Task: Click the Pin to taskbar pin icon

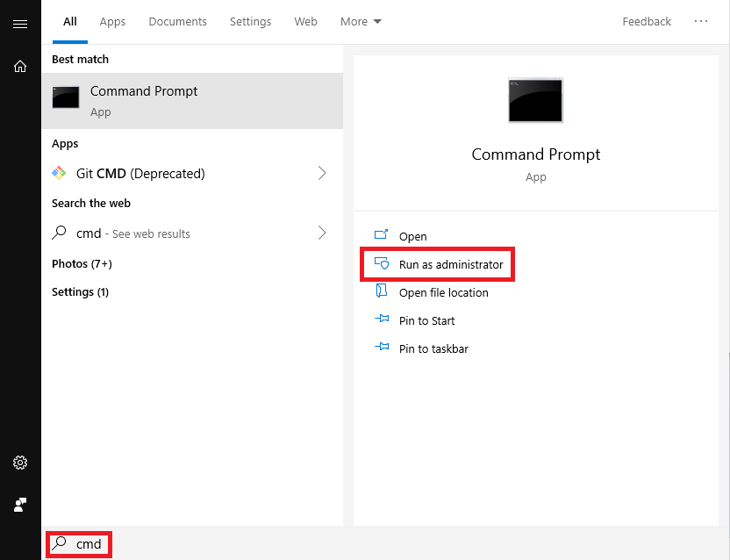Action: (382, 347)
